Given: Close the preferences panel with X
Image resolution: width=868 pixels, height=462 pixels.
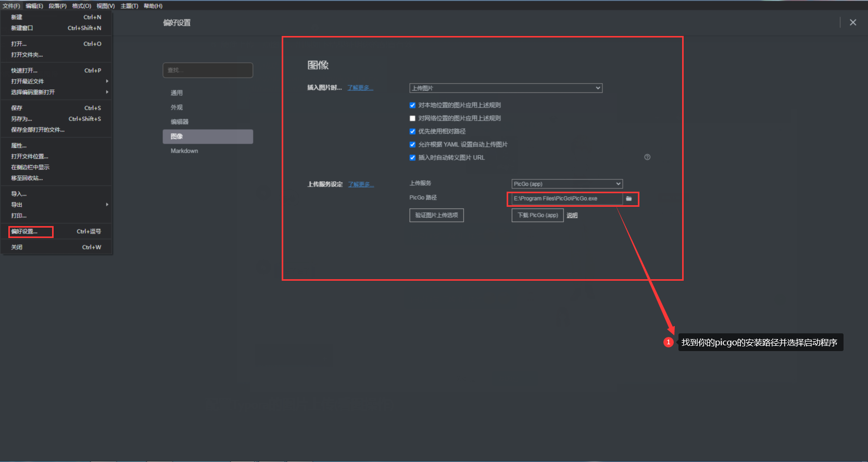Looking at the screenshot, I should (x=853, y=22).
